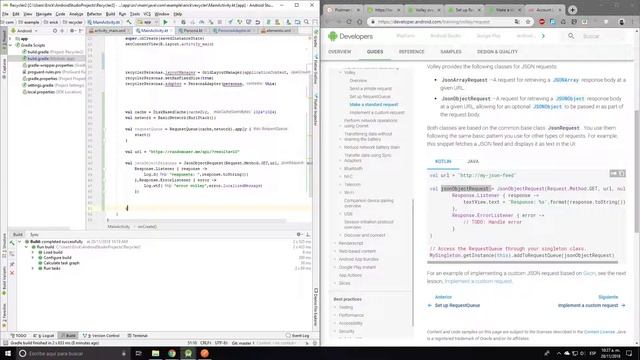Open Chrome user profile avatar
The height and width of the screenshot is (360, 640).
[622, 22]
